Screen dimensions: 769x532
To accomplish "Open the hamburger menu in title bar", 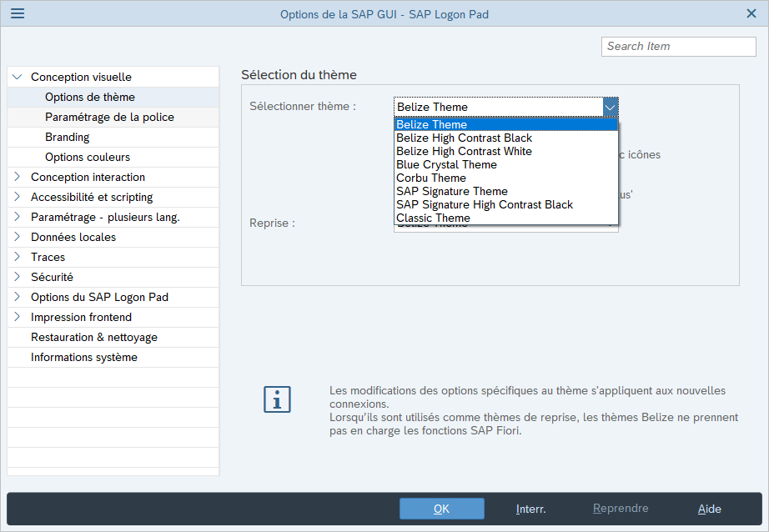I will coord(18,13).
